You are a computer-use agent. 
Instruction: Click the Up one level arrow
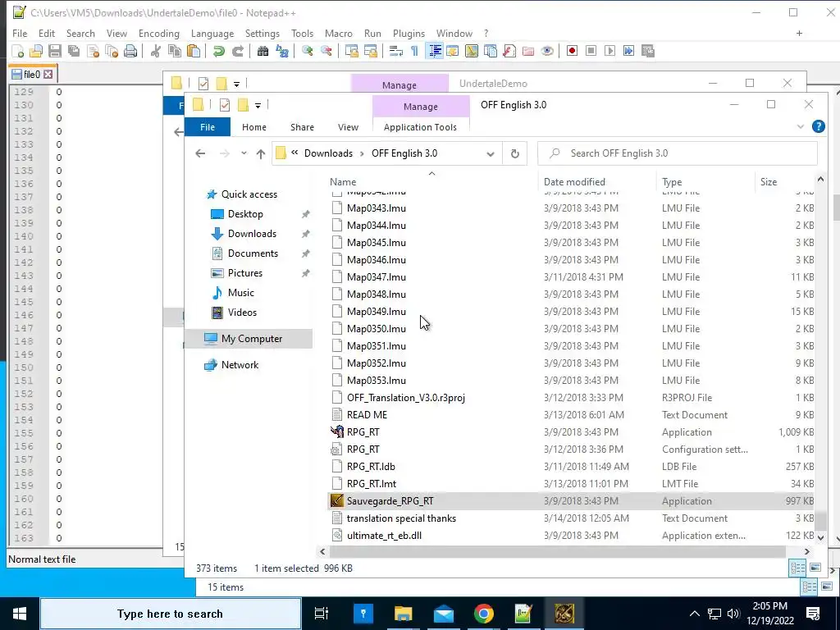coord(261,153)
